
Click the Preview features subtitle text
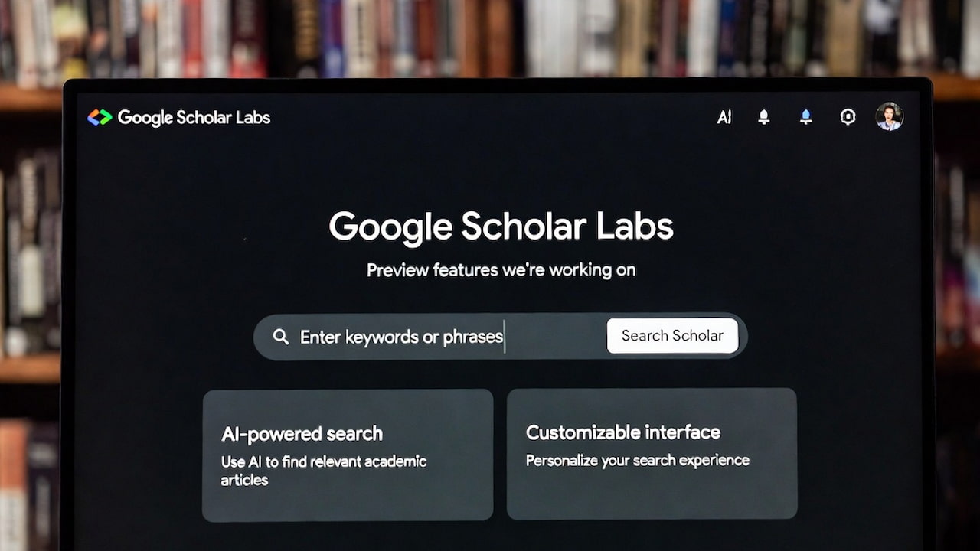click(500, 269)
